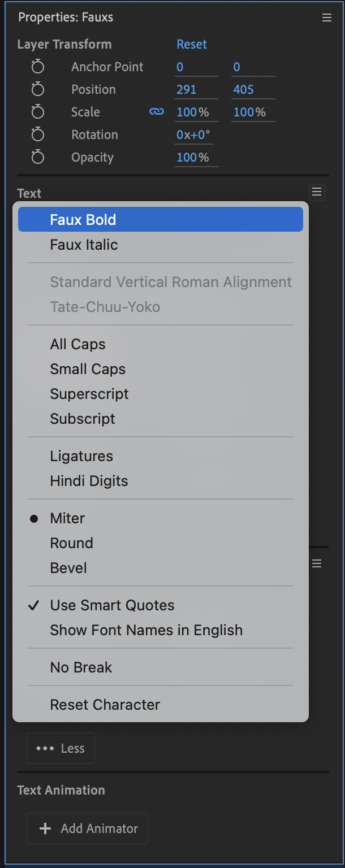The height and width of the screenshot is (868, 345).
Task: Unlink the Scale dimensions chain icon
Action: point(156,112)
